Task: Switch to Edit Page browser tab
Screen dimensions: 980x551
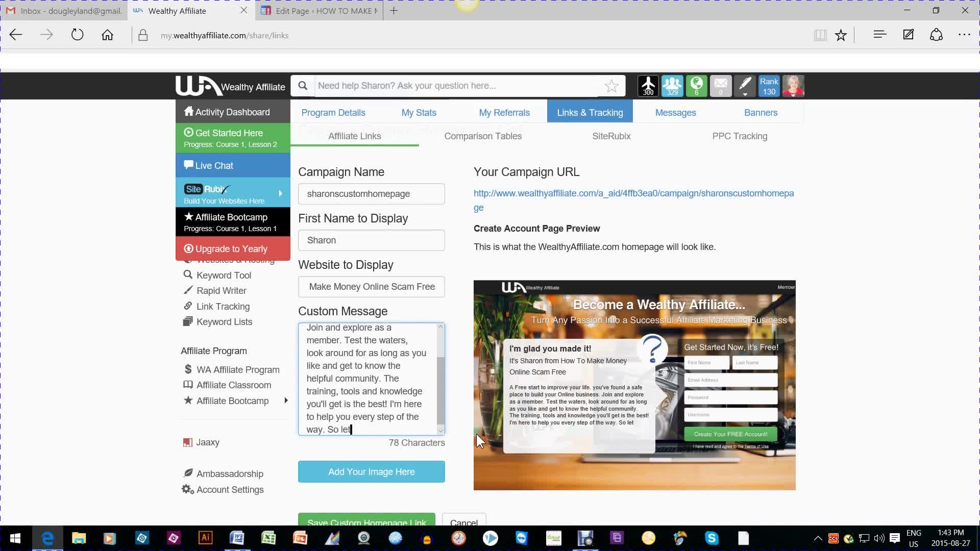Action: coord(320,10)
